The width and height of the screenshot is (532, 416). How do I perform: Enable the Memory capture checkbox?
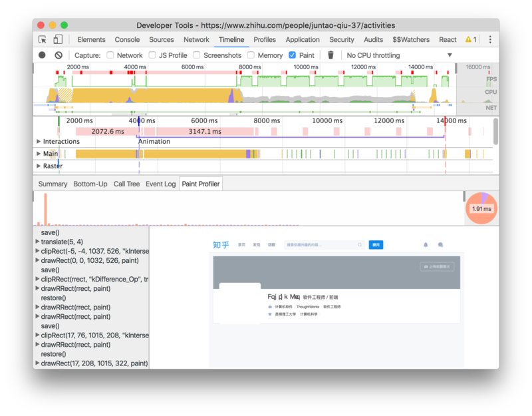point(251,55)
